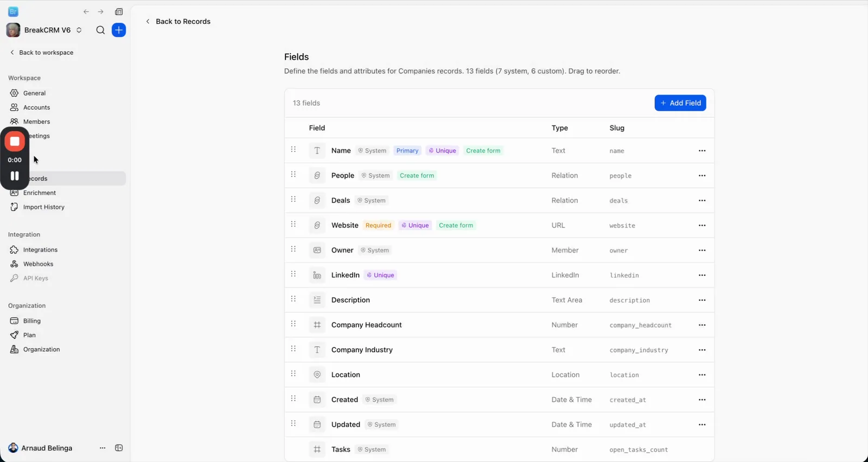868x462 pixels.
Task: Click the LinkedIn field type icon
Action: 317,275
